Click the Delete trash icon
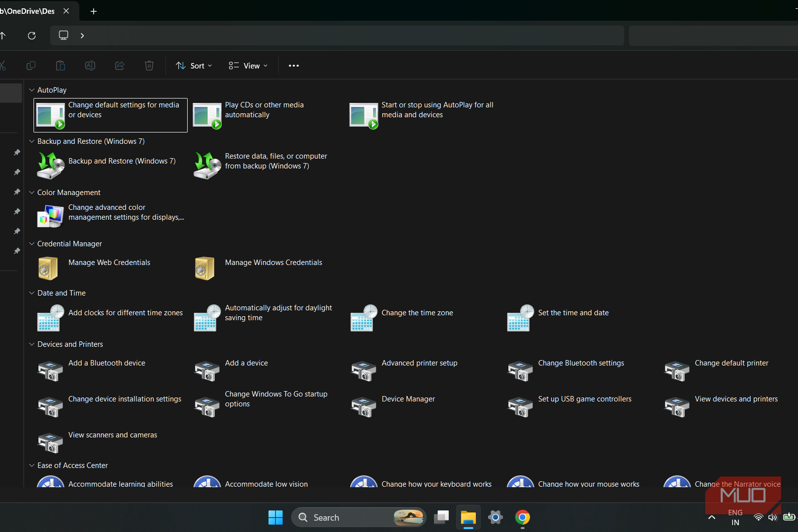 coord(149,66)
